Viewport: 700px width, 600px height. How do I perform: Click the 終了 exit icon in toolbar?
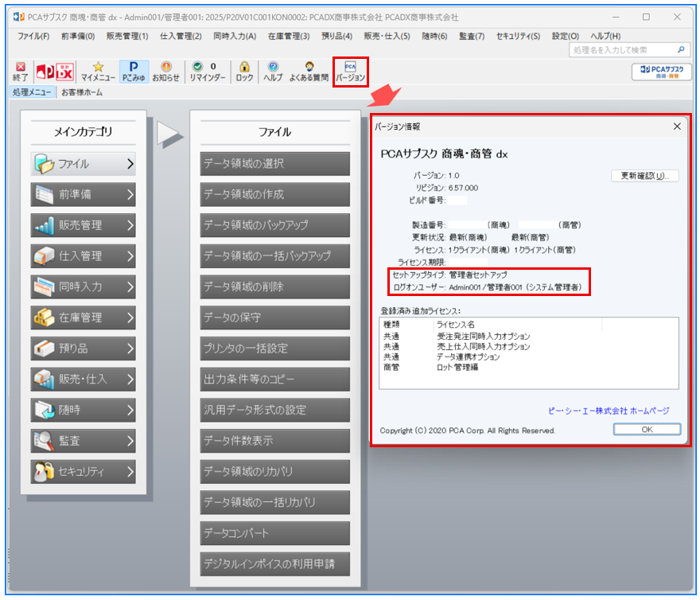(x=20, y=72)
